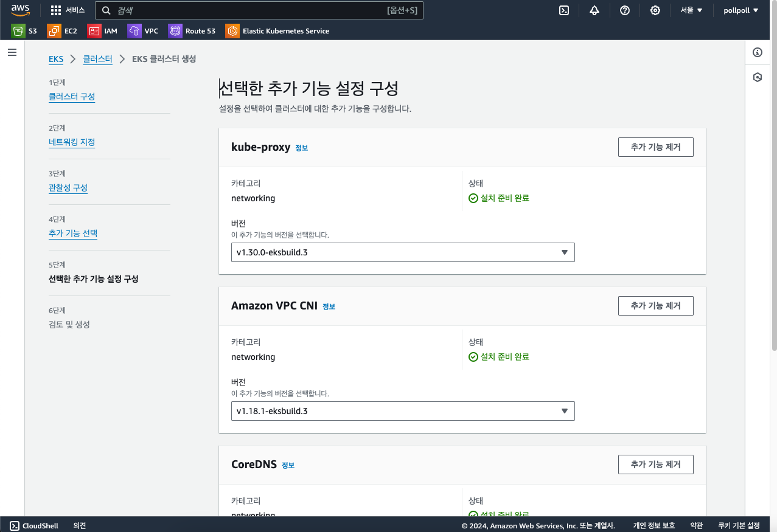
Task: Click the 선택한 추가 기능 설정 구성 step label
Action: 94,279
